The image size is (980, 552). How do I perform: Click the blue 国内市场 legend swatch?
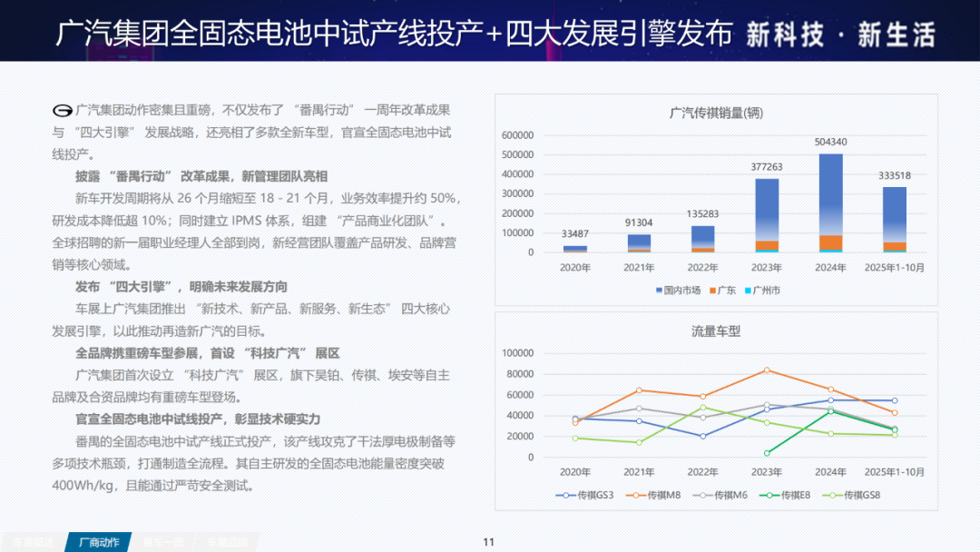[x=659, y=291]
